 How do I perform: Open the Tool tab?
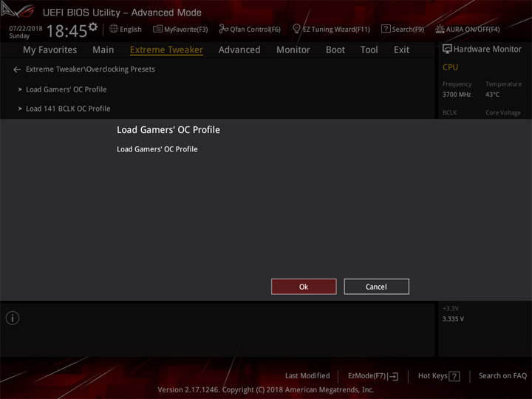(x=369, y=50)
